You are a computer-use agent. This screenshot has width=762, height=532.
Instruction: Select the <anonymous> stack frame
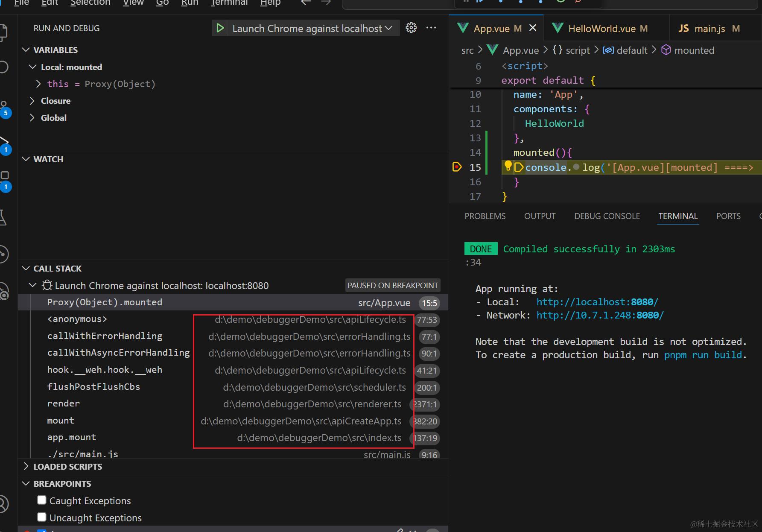[233, 319]
